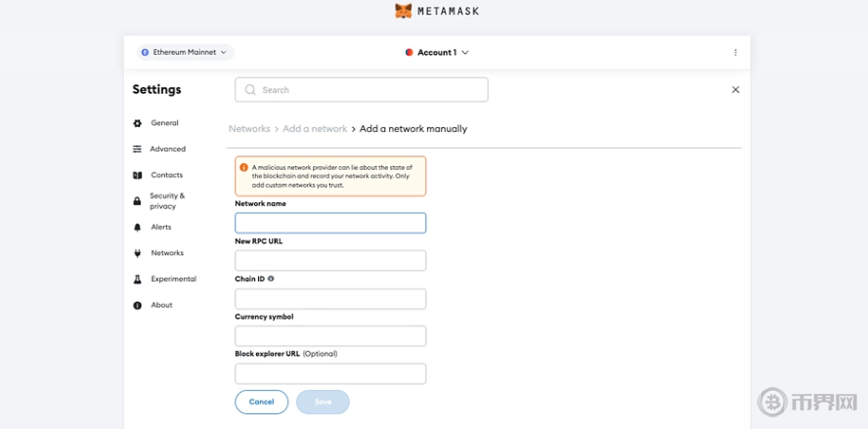Close the Settings panel
This screenshot has width=868, height=429.
735,90
